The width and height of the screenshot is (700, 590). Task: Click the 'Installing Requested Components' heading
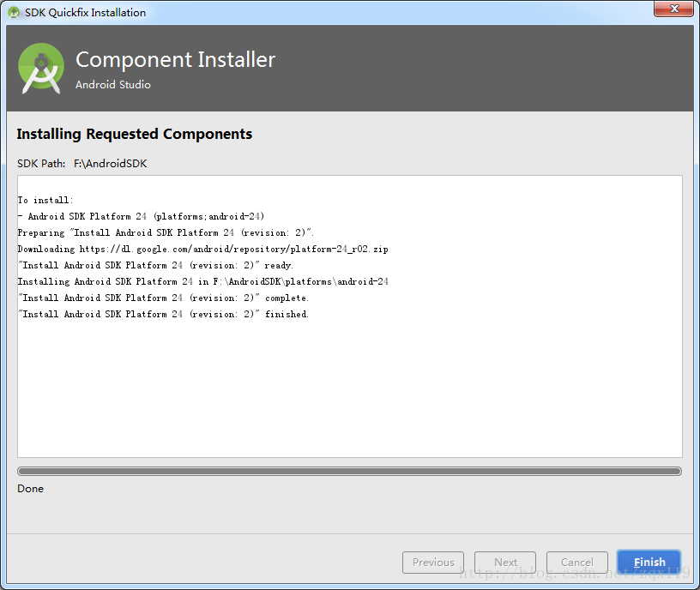135,134
